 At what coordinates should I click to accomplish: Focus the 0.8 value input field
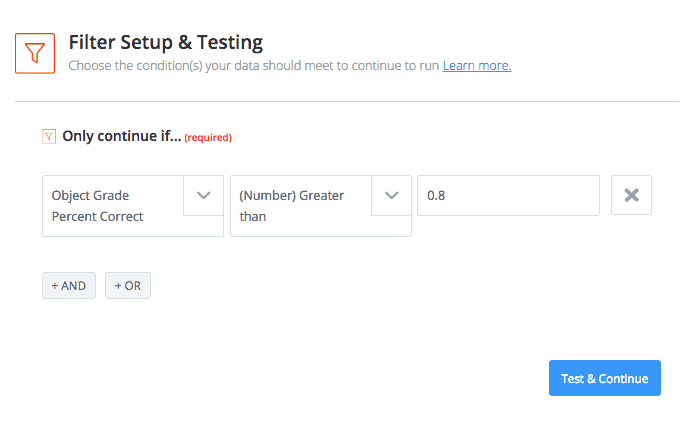(507, 196)
